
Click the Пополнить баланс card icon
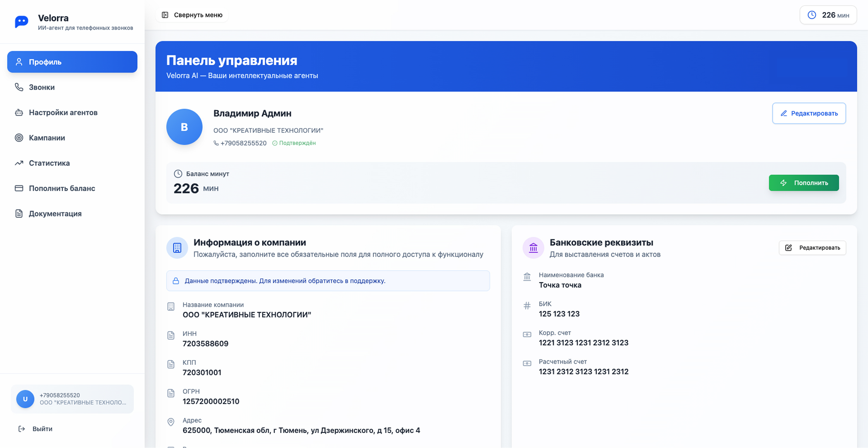coord(19,188)
